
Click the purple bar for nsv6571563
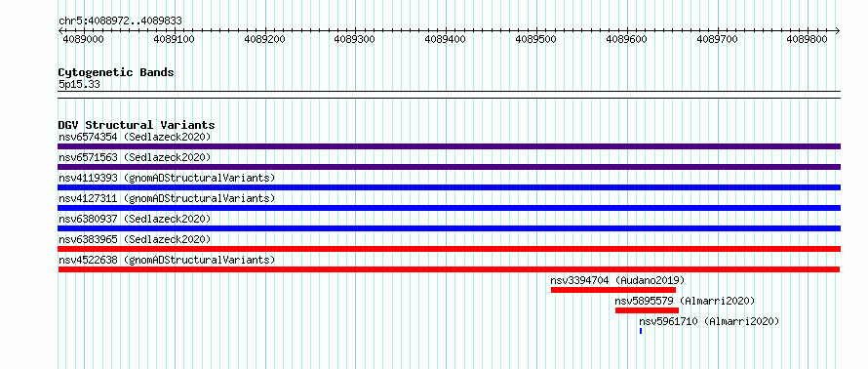pyautogui.click(x=449, y=167)
